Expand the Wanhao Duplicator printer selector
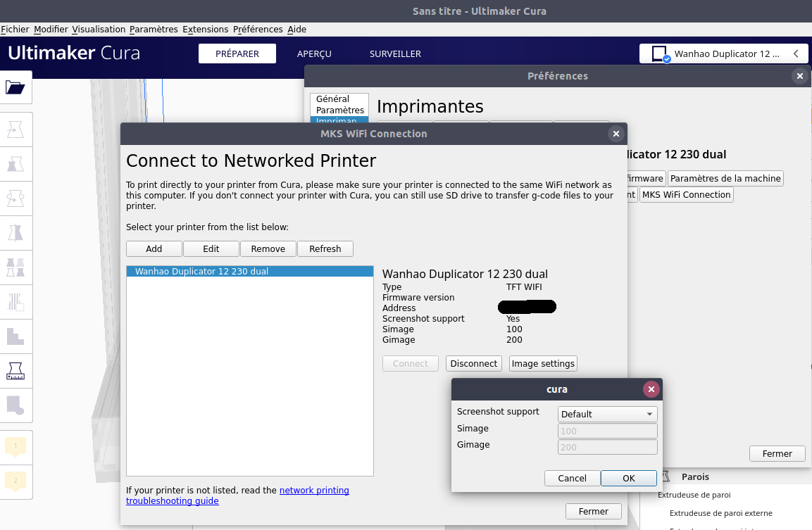Image resolution: width=812 pixels, height=530 pixels. pyautogui.click(x=723, y=53)
